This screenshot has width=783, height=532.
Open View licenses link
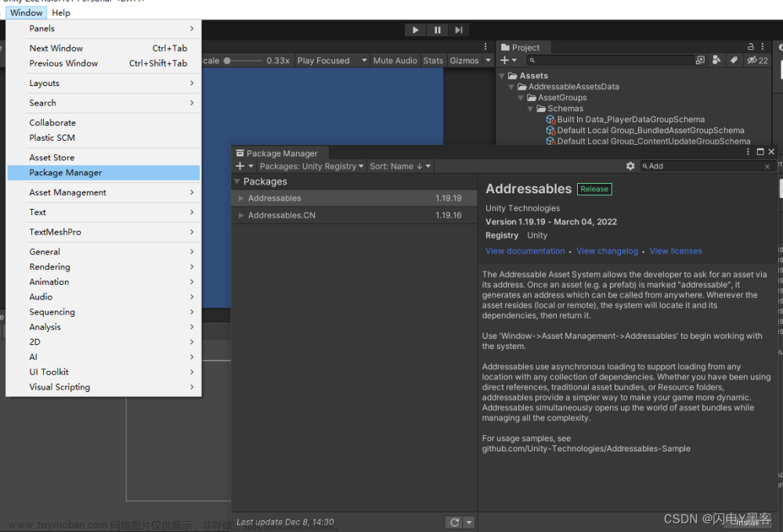point(676,251)
